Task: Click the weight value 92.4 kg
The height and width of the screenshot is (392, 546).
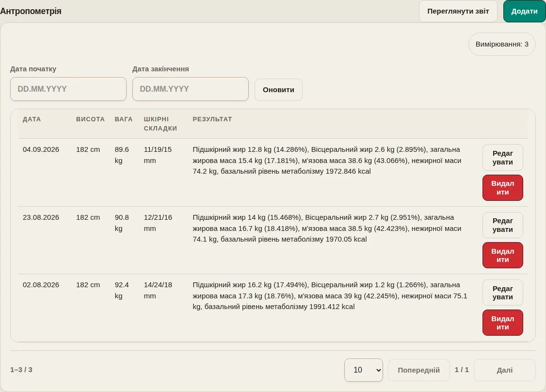Action: [122, 291]
